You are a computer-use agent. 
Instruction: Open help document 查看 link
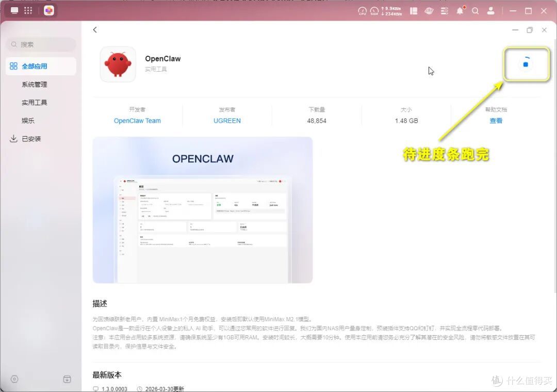click(x=496, y=121)
